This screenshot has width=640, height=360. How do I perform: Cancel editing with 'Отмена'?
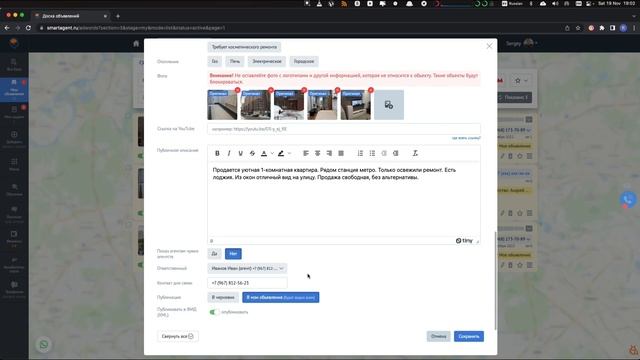(x=438, y=336)
